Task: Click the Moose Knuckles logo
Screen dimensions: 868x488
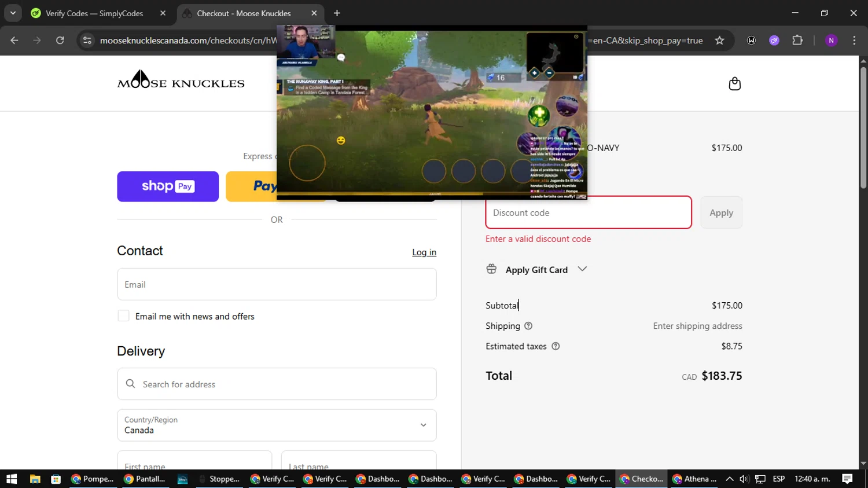Action: tap(181, 79)
